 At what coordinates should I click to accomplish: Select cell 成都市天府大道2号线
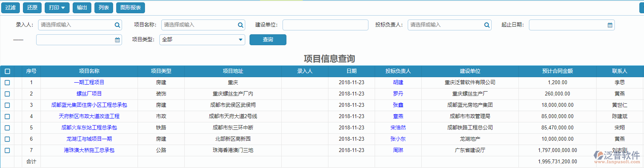[x=233, y=117]
